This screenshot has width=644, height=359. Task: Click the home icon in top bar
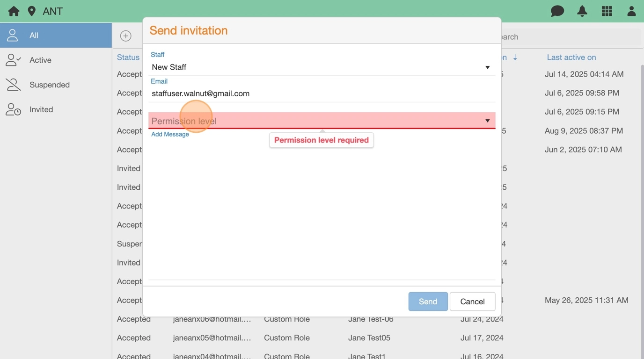click(x=14, y=11)
